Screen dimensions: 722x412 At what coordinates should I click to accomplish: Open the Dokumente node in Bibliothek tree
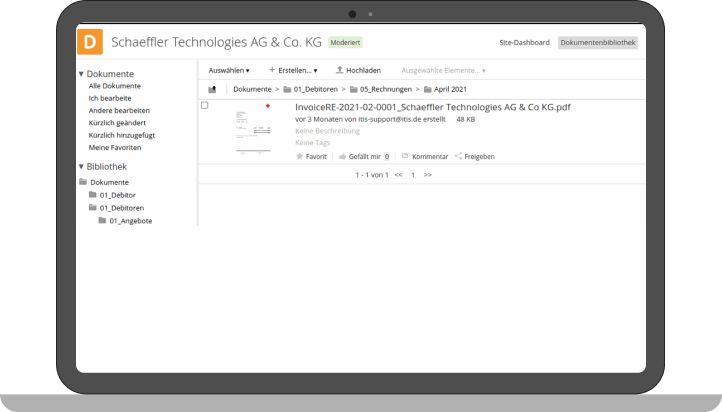click(110, 182)
